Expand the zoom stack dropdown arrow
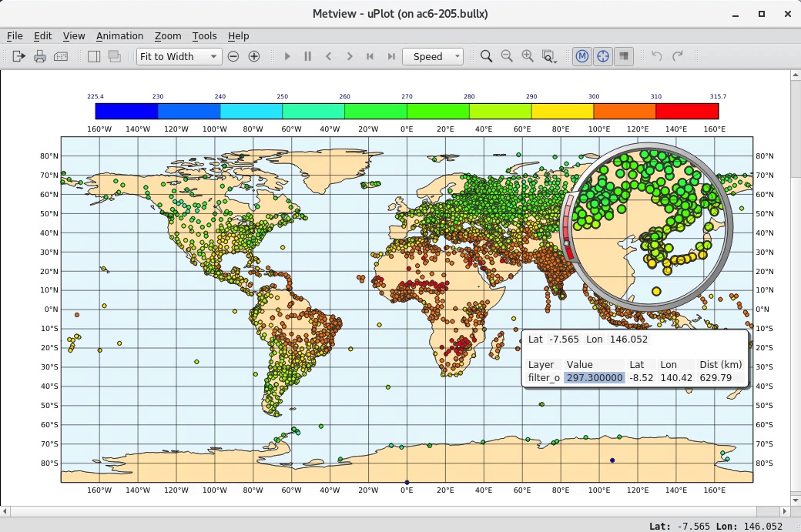This screenshot has width=801, height=532. (556, 61)
